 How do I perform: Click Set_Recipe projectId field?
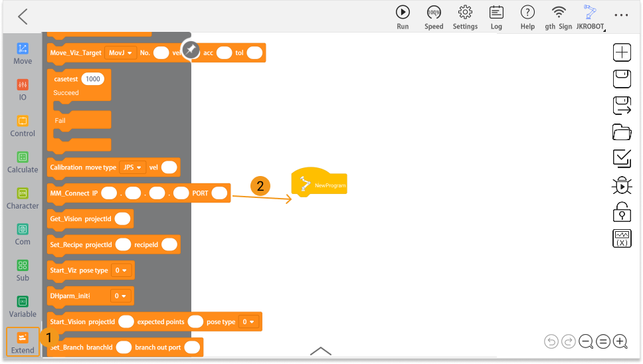tap(123, 244)
